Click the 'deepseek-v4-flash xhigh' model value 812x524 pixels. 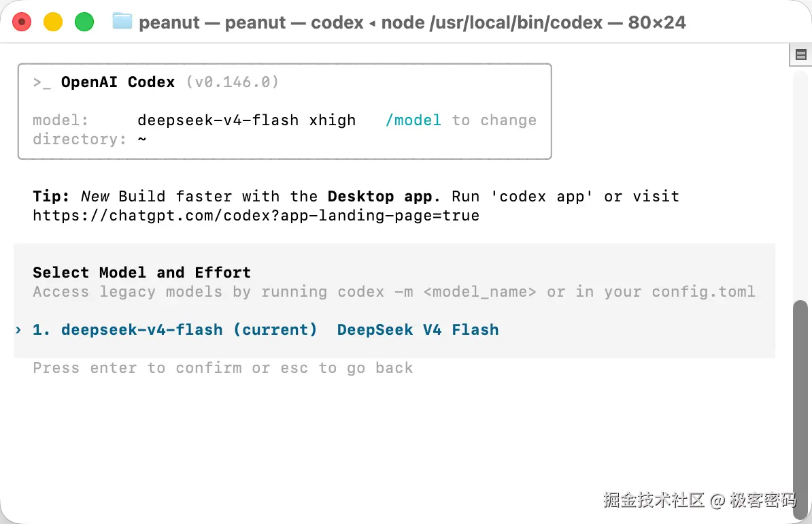[246, 120]
